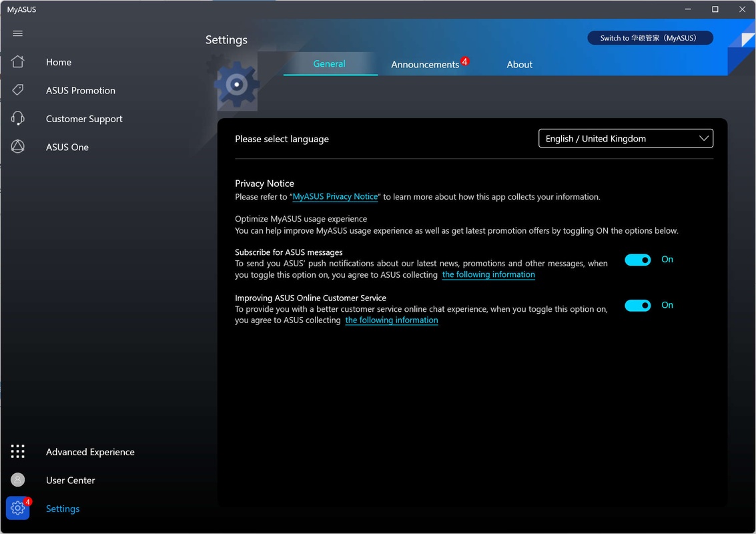Click the Announcements notification badge
Viewport: 756px width, 534px height.
(465, 61)
